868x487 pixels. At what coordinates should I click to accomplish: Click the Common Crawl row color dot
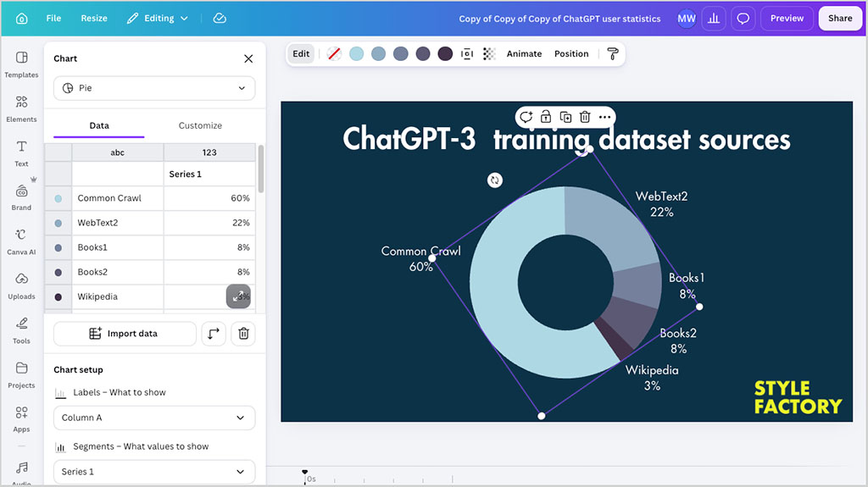coord(58,199)
